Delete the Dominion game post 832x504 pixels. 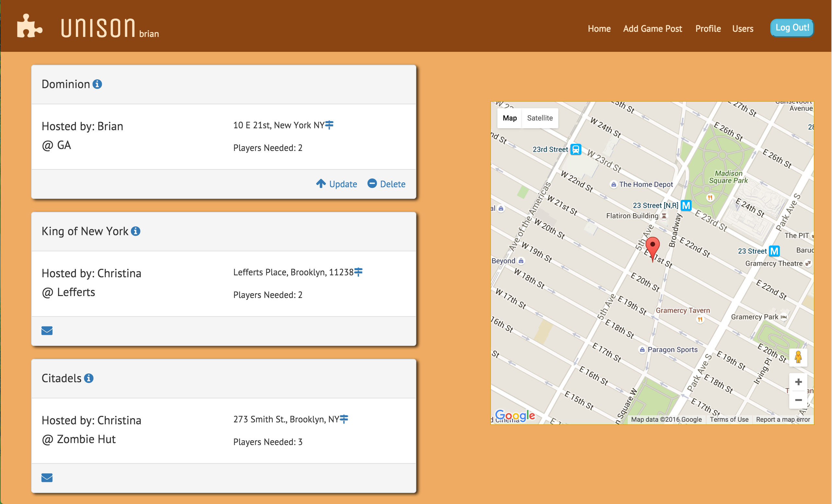point(386,184)
